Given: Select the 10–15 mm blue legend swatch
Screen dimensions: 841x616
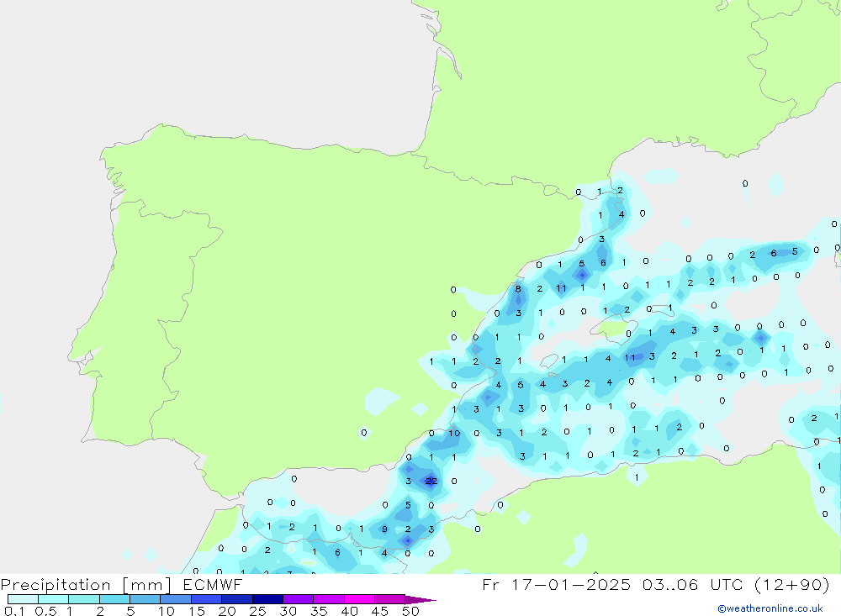Looking at the screenshot, I should 175,599.
